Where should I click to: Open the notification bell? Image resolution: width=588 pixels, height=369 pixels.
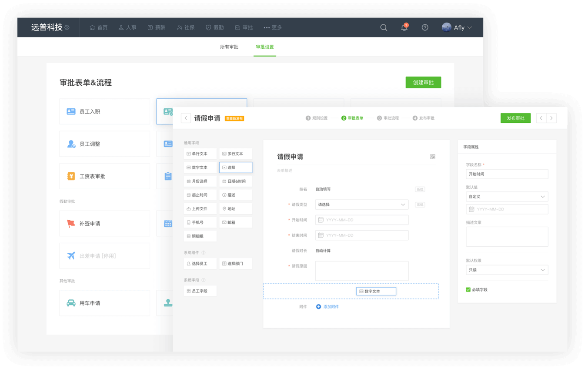404,27
